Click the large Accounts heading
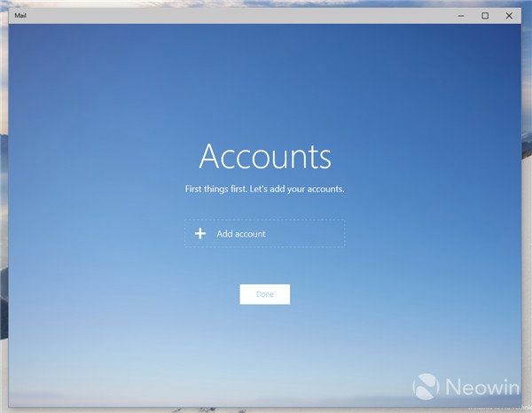The height and width of the screenshot is (413, 532). pyautogui.click(x=265, y=156)
